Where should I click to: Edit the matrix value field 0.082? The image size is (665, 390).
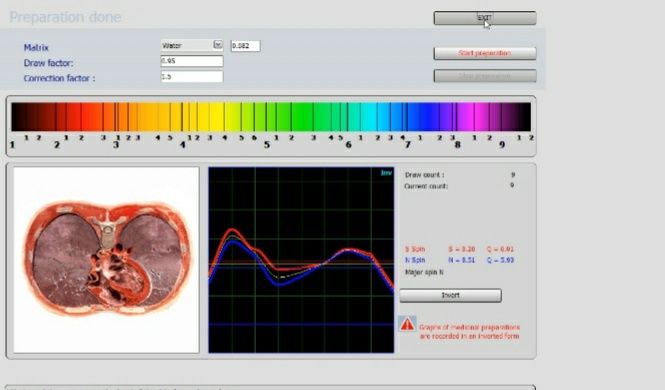click(246, 46)
